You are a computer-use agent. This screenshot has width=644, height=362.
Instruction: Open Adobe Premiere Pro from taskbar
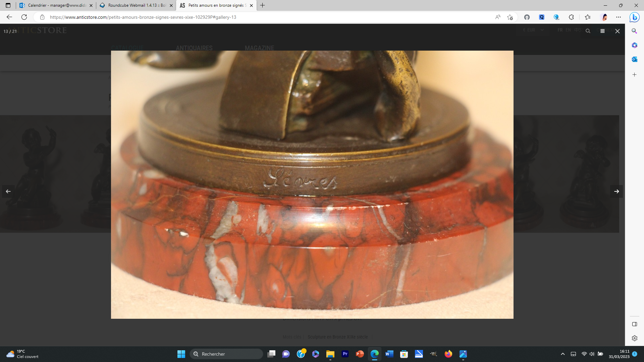click(345, 354)
